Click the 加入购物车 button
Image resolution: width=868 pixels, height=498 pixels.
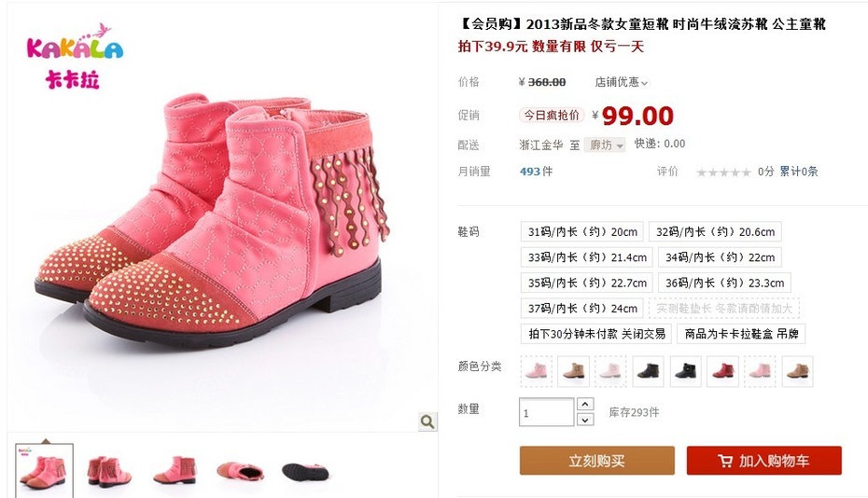(763, 461)
